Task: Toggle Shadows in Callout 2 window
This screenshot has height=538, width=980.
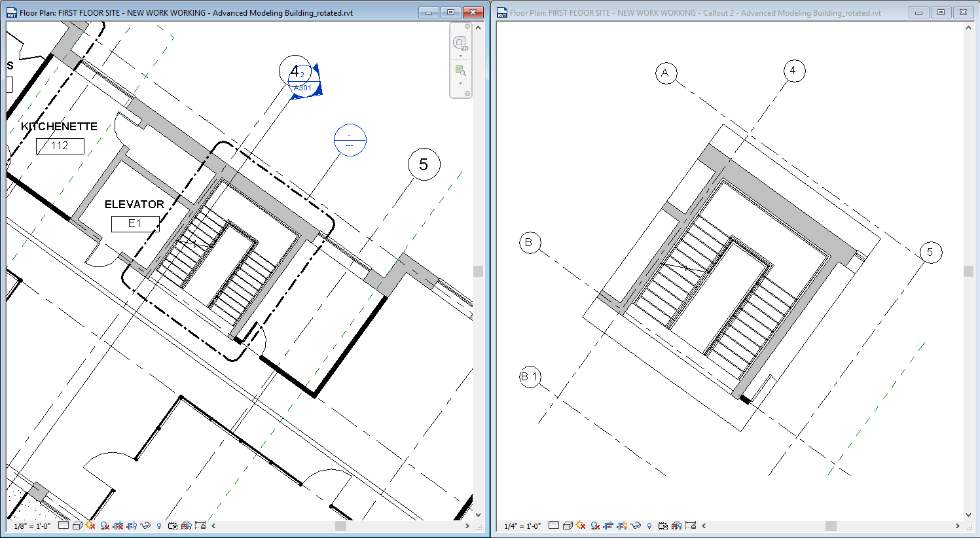Action: coord(595,526)
